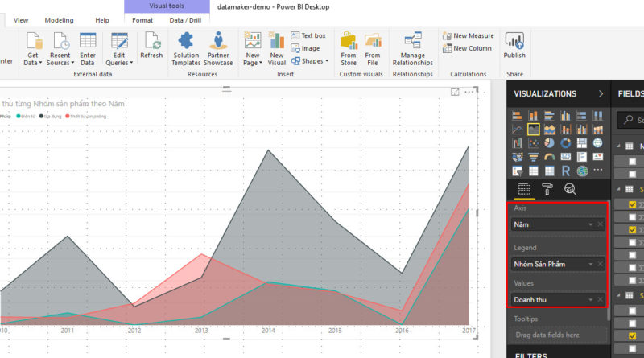Expand the Get Data dropdown
Screen dimensions: 644x358
click(x=33, y=63)
